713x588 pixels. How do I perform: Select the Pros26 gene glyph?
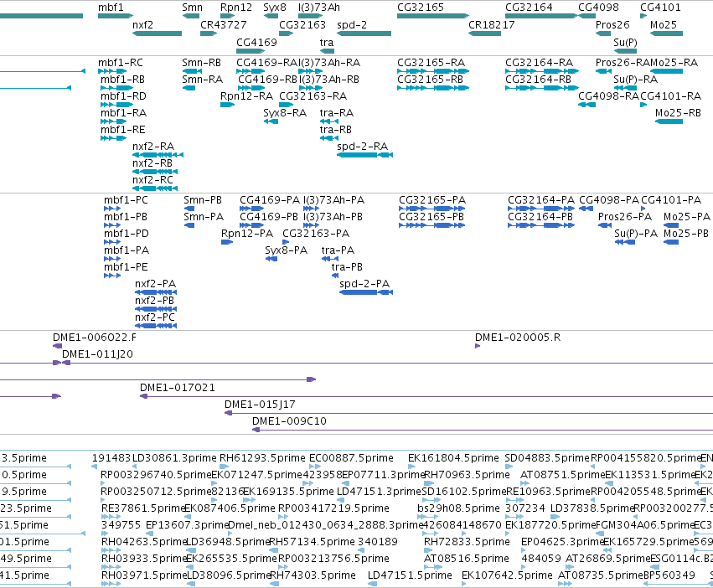pyautogui.click(x=603, y=34)
